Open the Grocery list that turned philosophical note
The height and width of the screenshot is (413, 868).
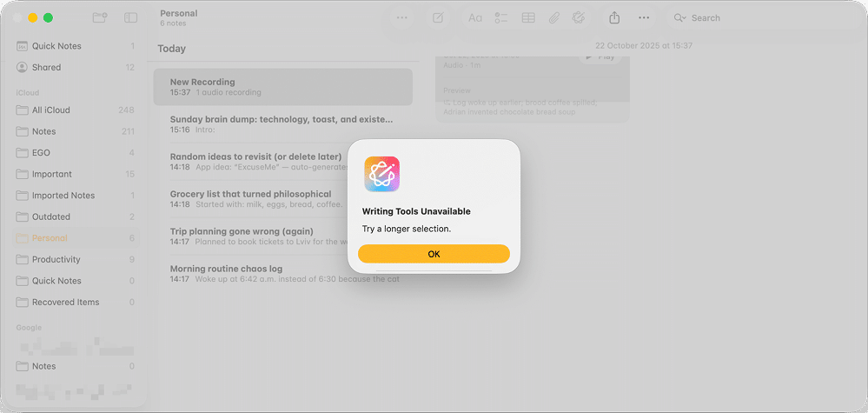click(283, 199)
